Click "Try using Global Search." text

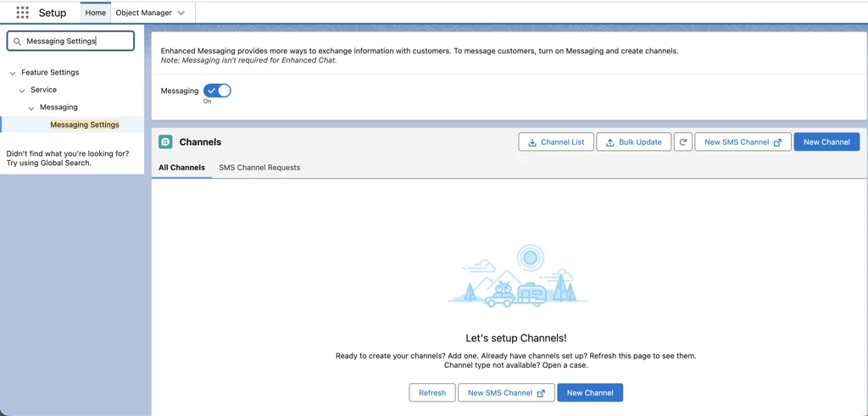[48, 164]
